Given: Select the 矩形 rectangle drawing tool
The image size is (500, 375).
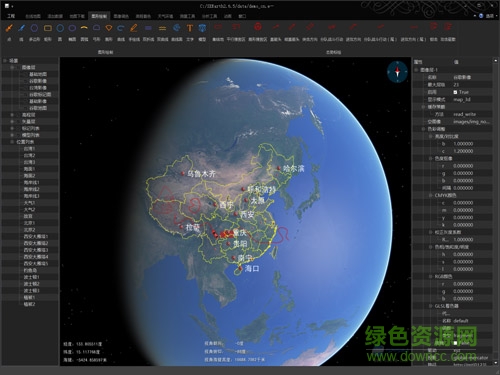Looking at the screenshot, I should click(x=48, y=32).
